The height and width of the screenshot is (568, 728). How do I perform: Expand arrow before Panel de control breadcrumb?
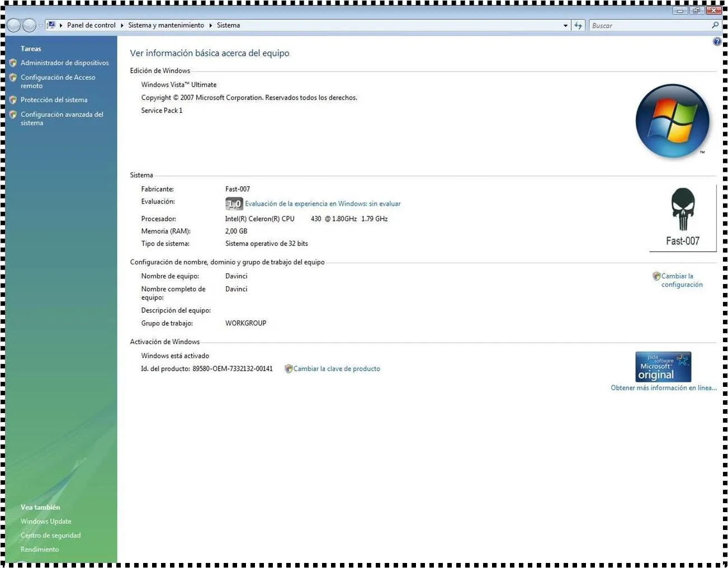coord(61,25)
